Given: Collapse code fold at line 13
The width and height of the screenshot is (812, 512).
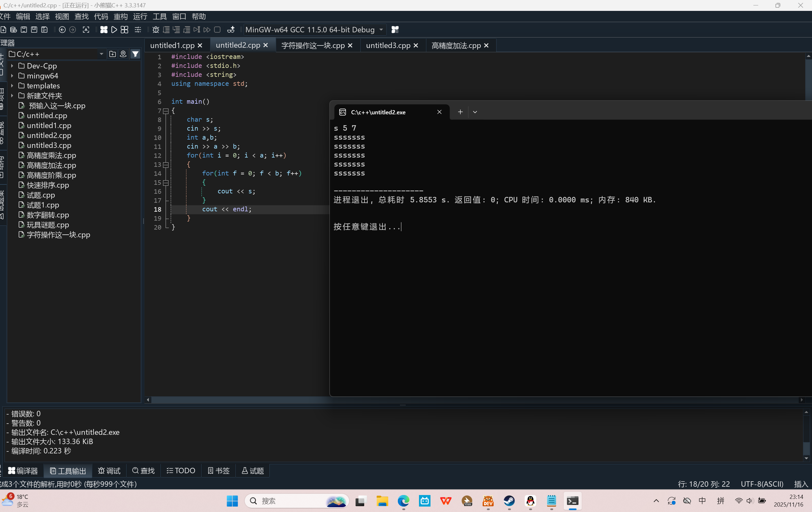Looking at the screenshot, I should point(166,165).
